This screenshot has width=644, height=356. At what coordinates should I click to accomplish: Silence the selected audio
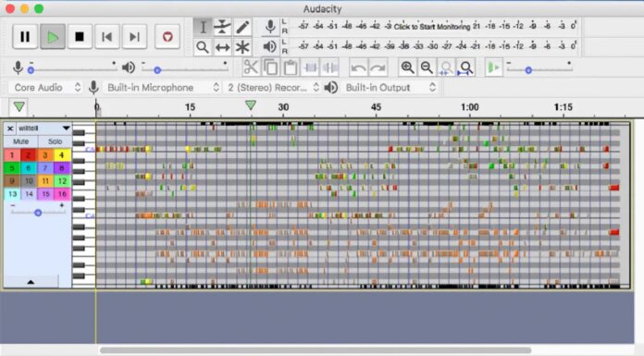tap(329, 68)
